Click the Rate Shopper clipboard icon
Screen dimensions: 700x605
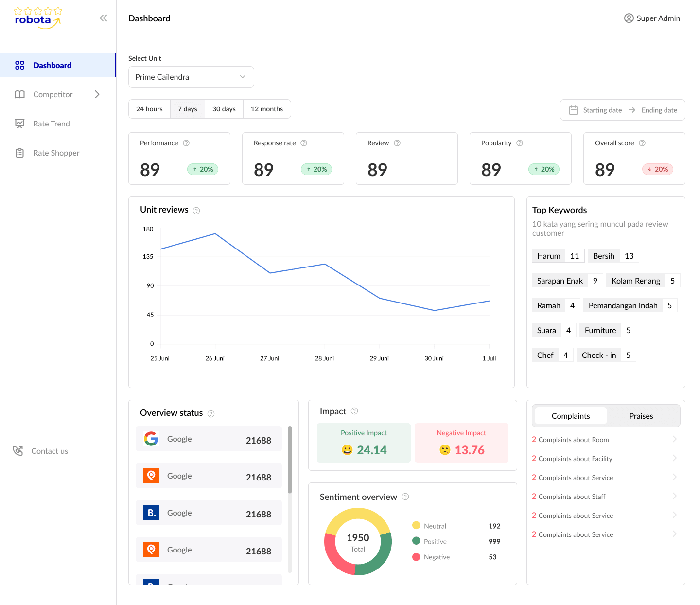(19, 153)
